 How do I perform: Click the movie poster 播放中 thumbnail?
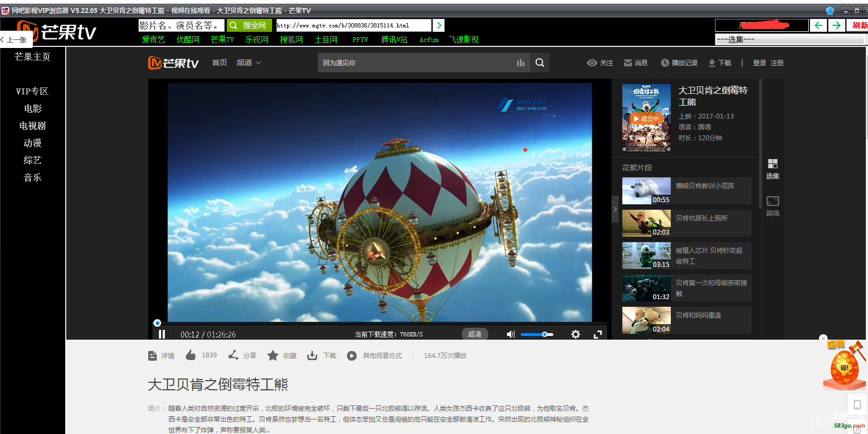coord(647,118)
